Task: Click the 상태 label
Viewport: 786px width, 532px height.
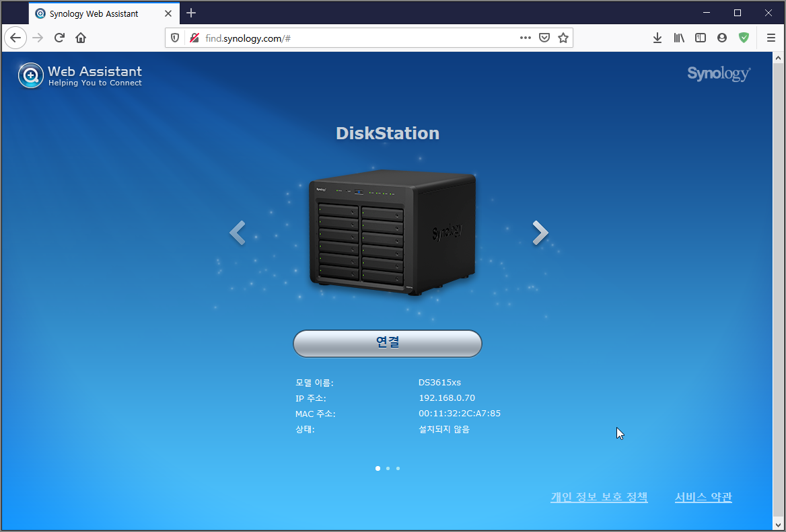Action: [x=305, y=429]
